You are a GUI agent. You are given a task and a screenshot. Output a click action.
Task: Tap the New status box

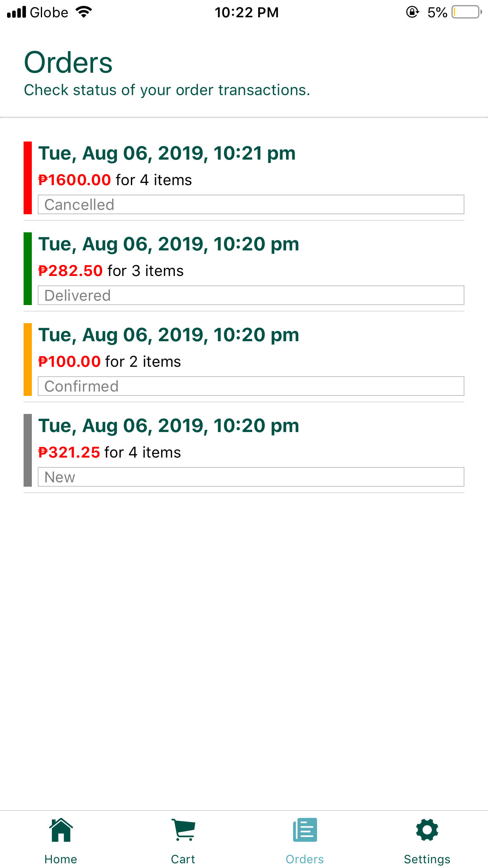(251, 477)
